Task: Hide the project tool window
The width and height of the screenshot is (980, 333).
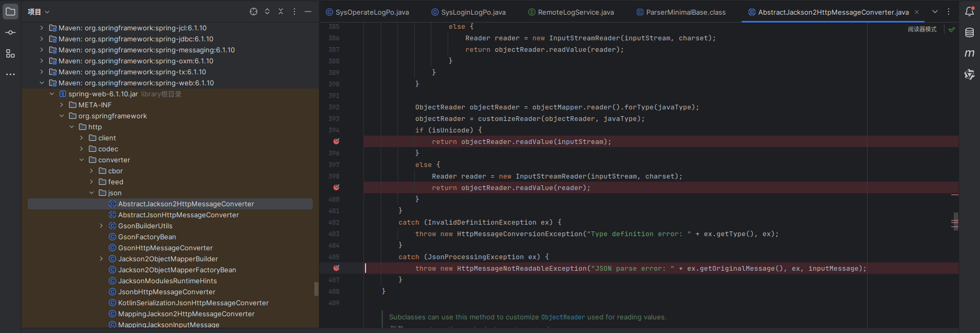Action: coord(308,12)
